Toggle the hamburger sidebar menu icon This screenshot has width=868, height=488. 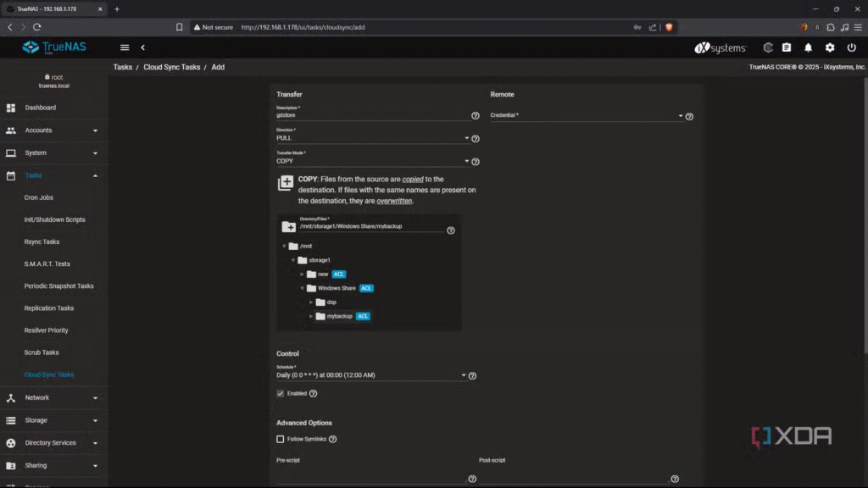[x=125, y=47]
